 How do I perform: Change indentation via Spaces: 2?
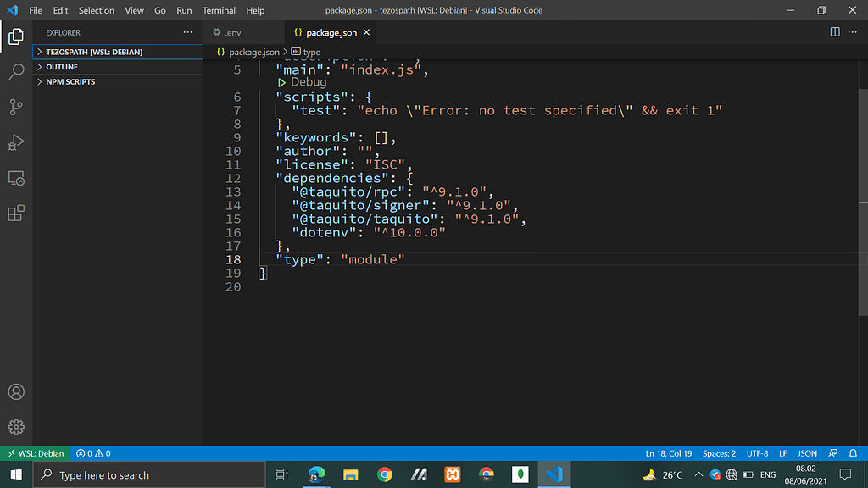(x=719, y=453)
